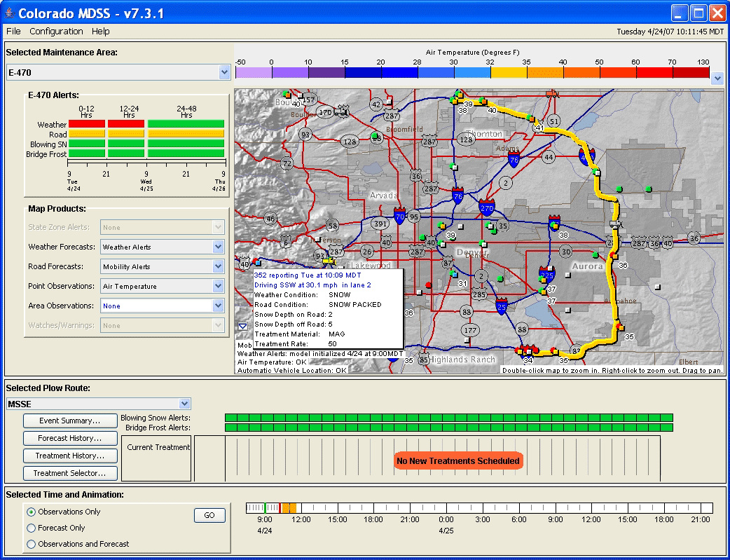
Task: Expand the Point Observations dropdown
Action: point(218,286)
